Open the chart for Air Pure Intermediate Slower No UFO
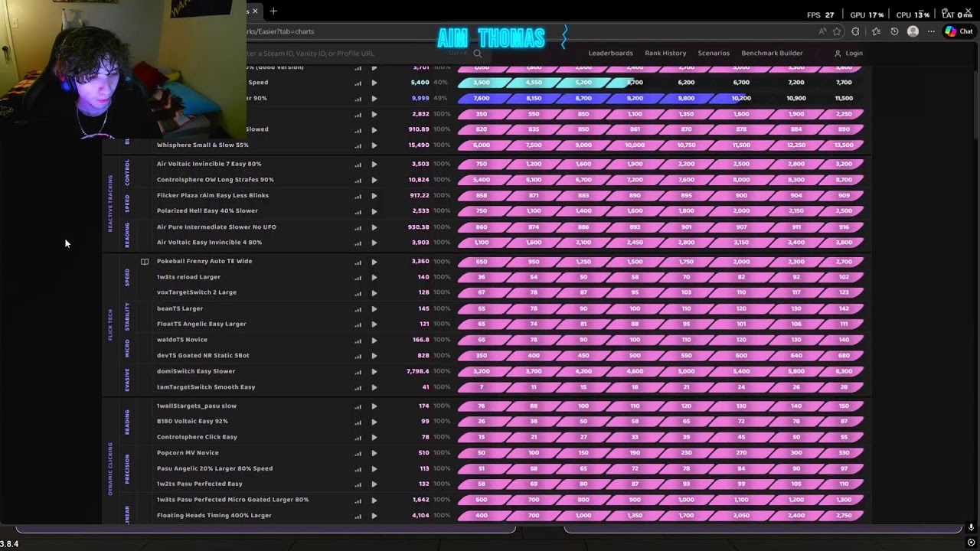 click(358, 227)
